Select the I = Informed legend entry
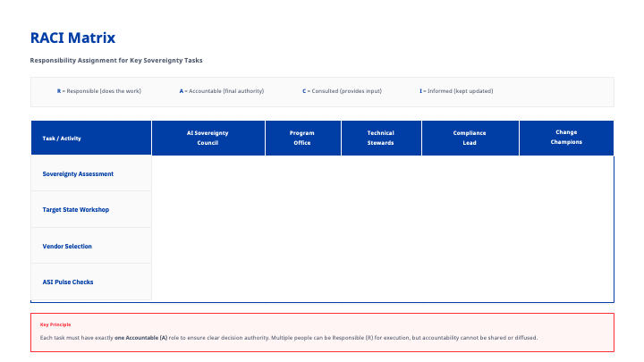644x362 pixels. (x=456, y=91)
